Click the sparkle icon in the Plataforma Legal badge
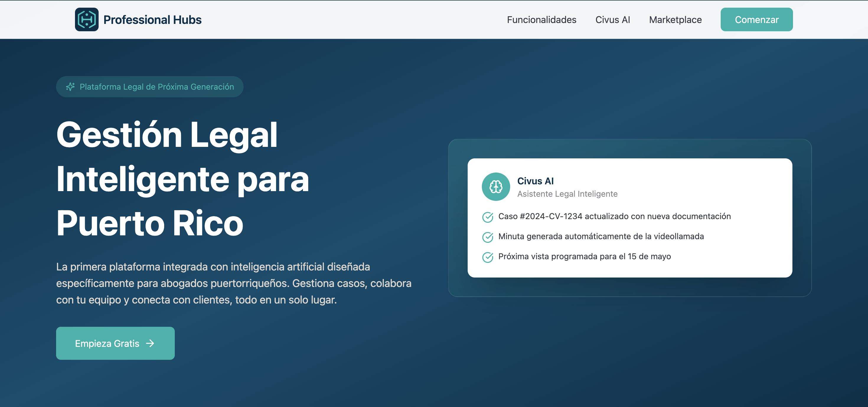The height and width of the screenshot is (407, 868). click(x=70, y=87)
